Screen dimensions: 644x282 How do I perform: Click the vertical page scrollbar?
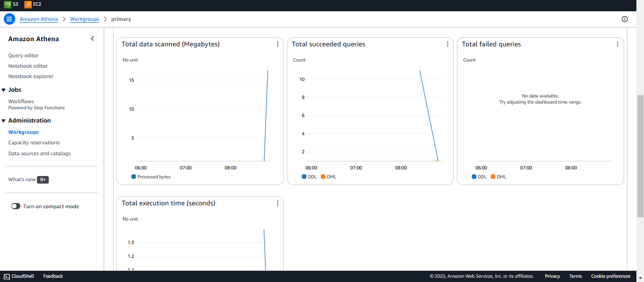640,142
